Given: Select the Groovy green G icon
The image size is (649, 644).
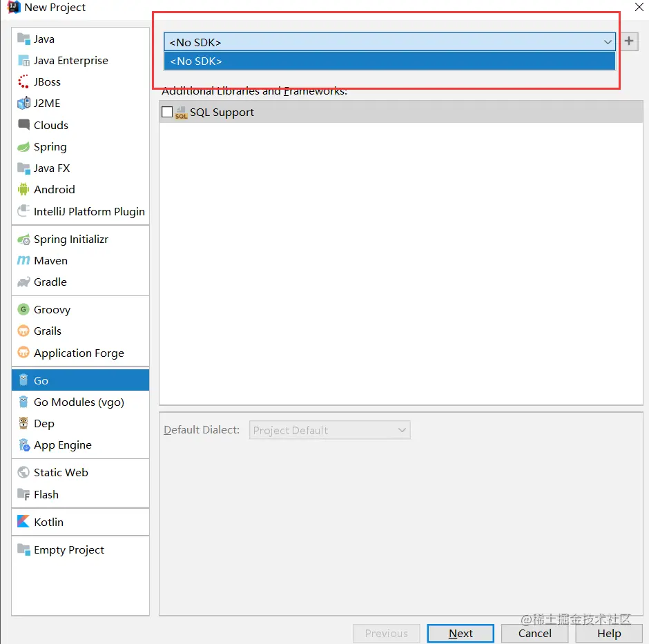Looking at the screenshot, I should 23,309.
